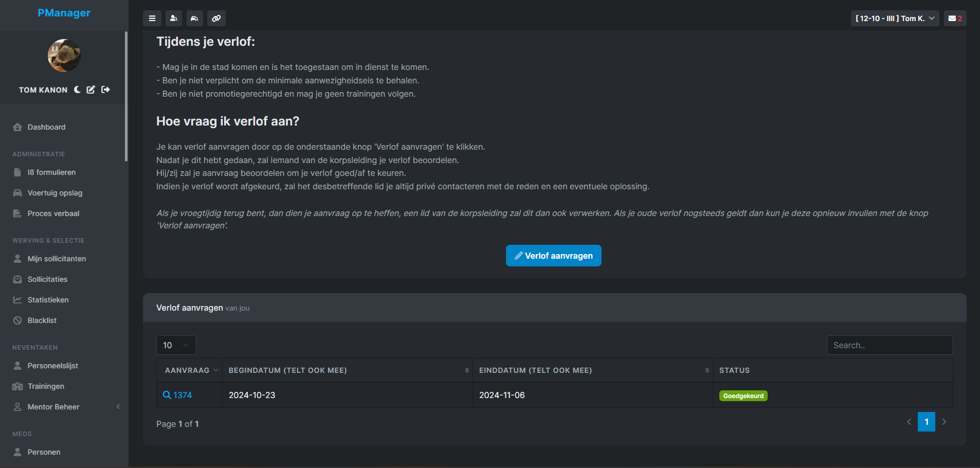
Task: Navigate to Sollicitaties in the sidebar
Action: (47, 279)
